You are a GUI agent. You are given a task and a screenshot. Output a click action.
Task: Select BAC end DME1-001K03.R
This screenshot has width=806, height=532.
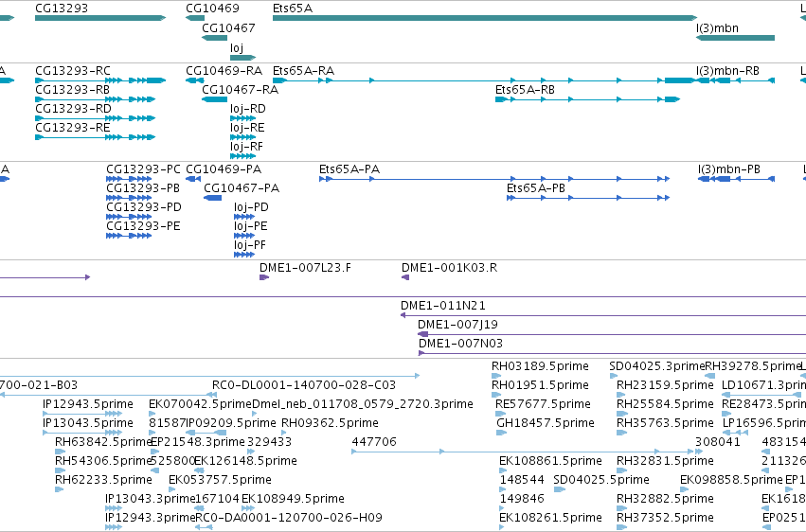pyautogui.click(x=405, y=277)
